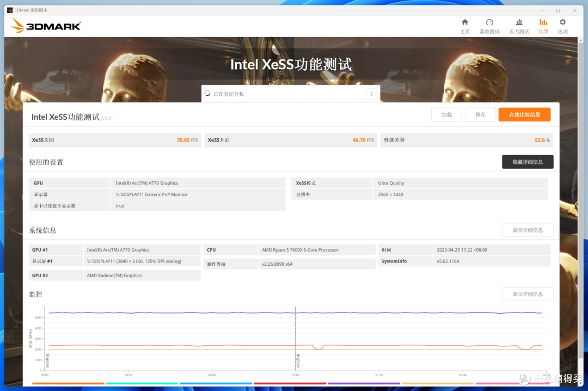Click 保存 to save the result
The height and width of the screenshot is (391, 588).
tap(480, 115)
